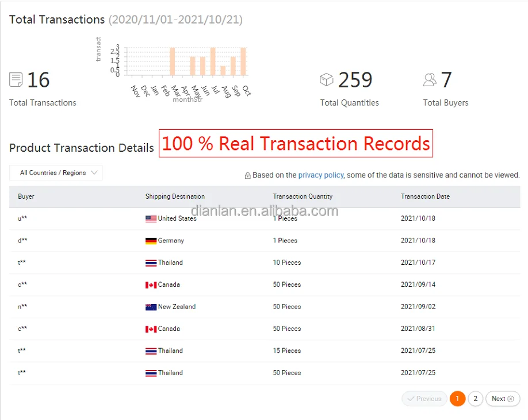The width and height of the screenshot is (528, 420).
Task: Click the March bar in chart
Action: tap(172, 61)
